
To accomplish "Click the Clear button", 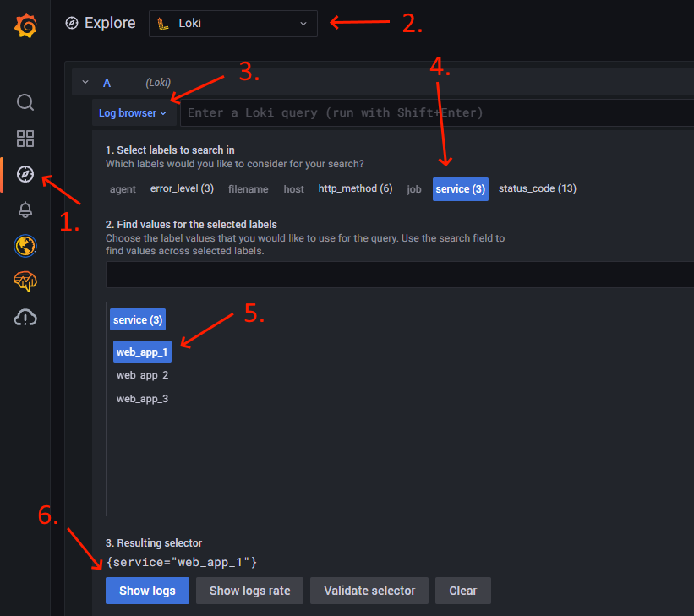I will coord(463,591).
